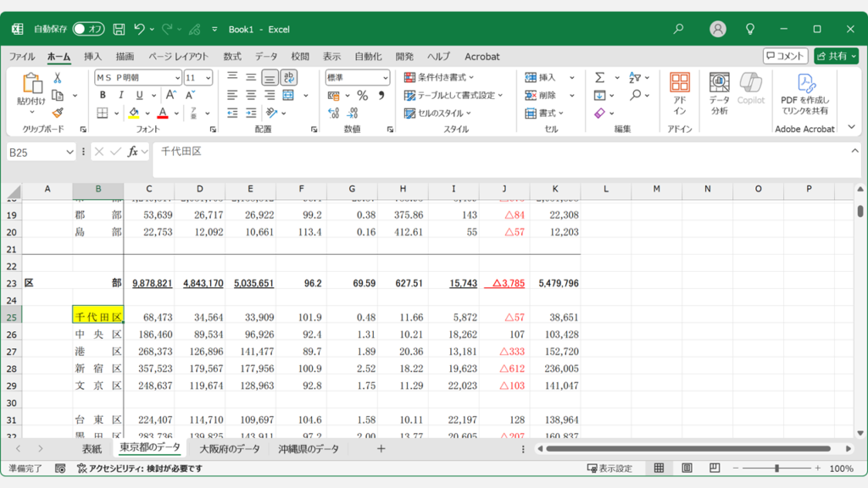Screen dimensions: 868x488
Task: Open the number format dropdown
Action: click(386, 78)
